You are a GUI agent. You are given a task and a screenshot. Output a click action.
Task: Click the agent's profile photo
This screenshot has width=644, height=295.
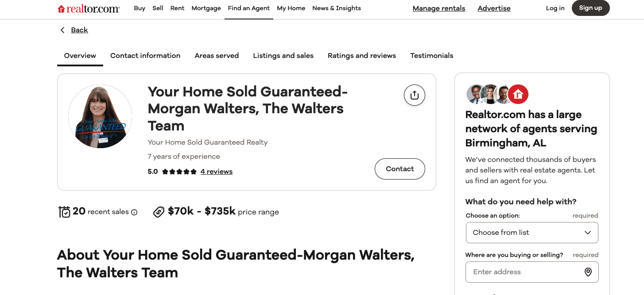pos(100,116)
